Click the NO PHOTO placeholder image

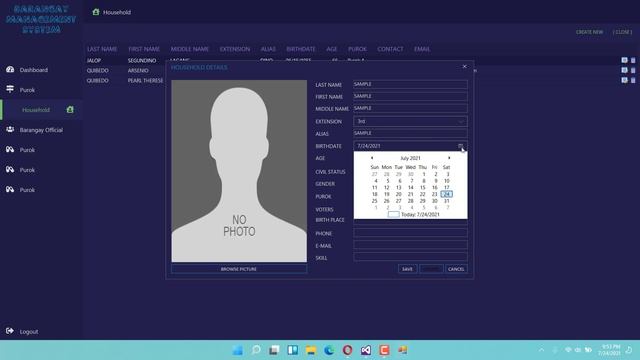coord(239,171)
